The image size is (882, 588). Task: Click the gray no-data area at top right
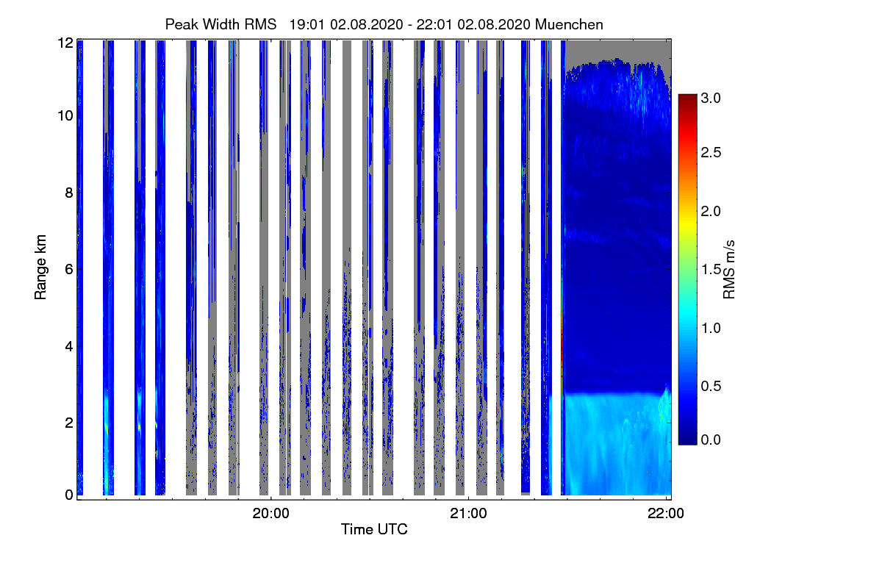pyautogui.click(x=617, y=51)
